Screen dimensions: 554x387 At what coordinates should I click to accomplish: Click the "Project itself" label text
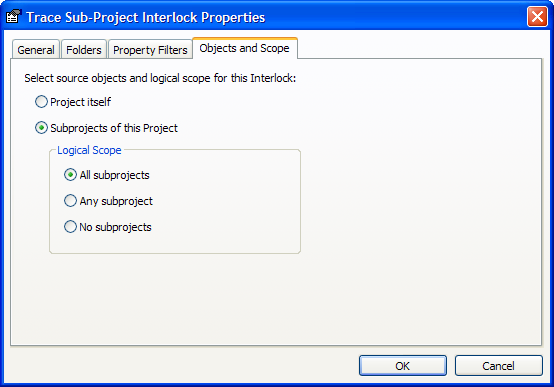click(81, 102)
